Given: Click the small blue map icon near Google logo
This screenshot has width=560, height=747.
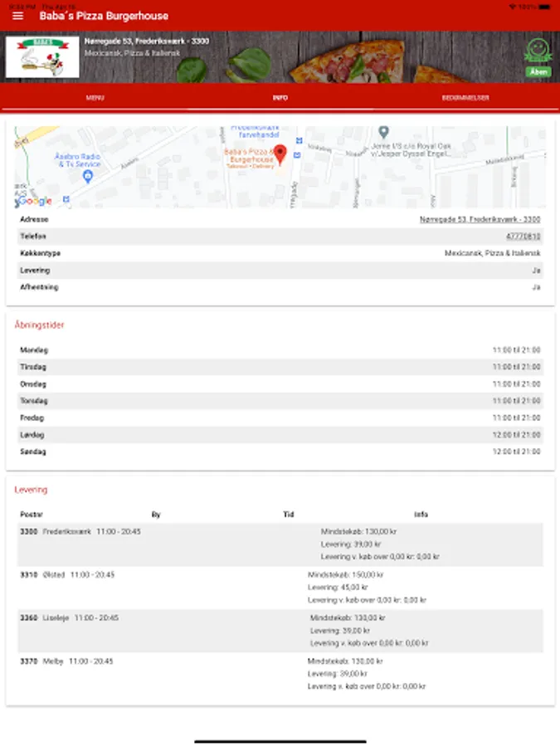Looking at the screenshot, I should 66,199.
